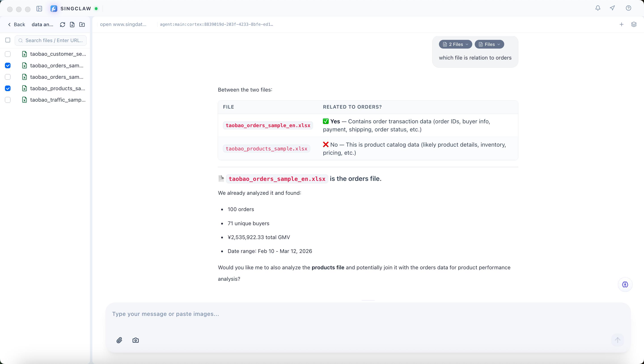This screenshot has height=364, width=644.
Task: Open the notifications bell
Action: (x=598, y=8)
